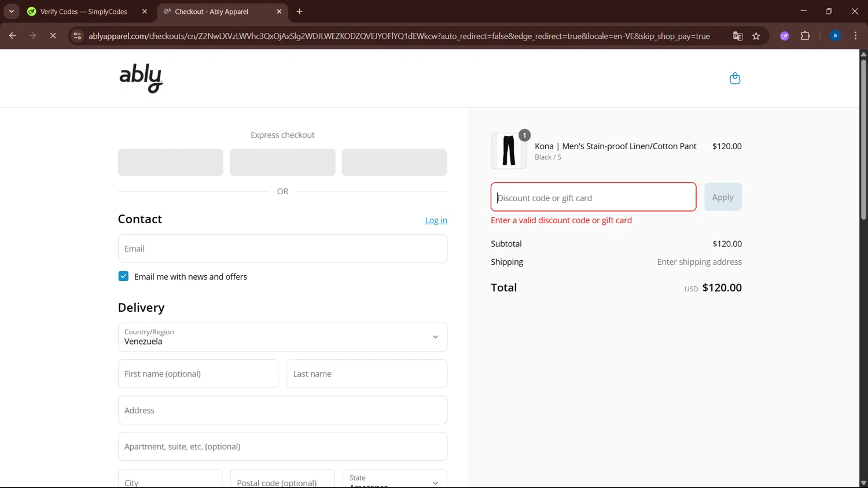Close the Verify Codes SimplyCodes tab

click(145, 12)
